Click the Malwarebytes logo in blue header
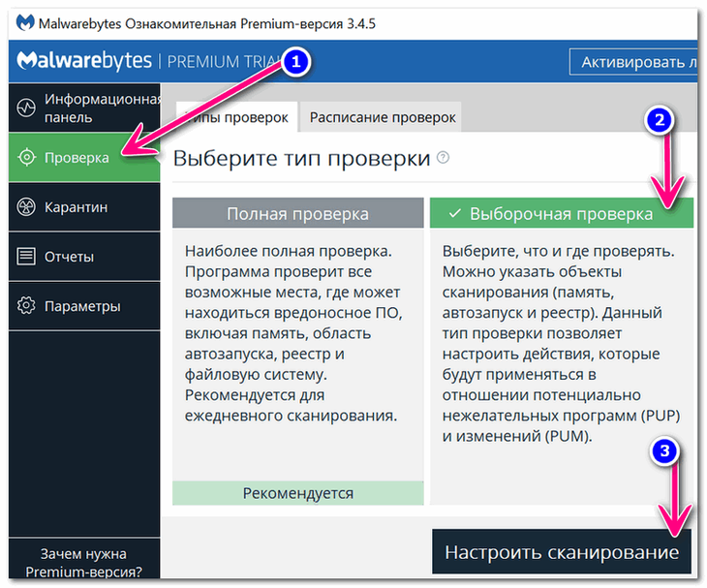The height and width of the screenshot is (588, 707). tap(84, 61)
